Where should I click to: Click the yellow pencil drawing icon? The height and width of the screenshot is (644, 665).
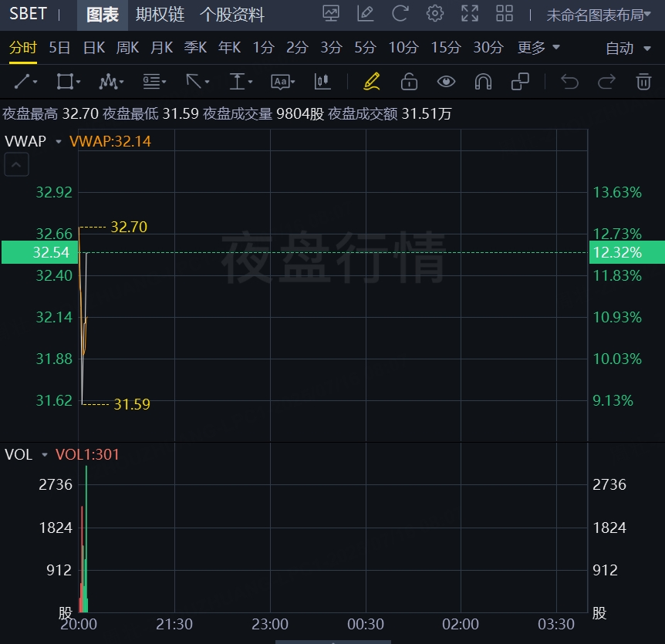(372, 82)
